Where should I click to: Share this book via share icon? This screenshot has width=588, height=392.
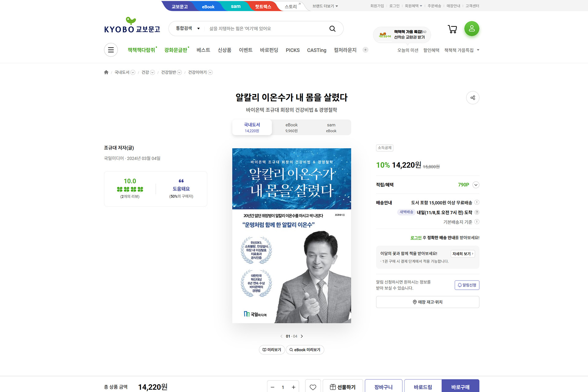473,98
